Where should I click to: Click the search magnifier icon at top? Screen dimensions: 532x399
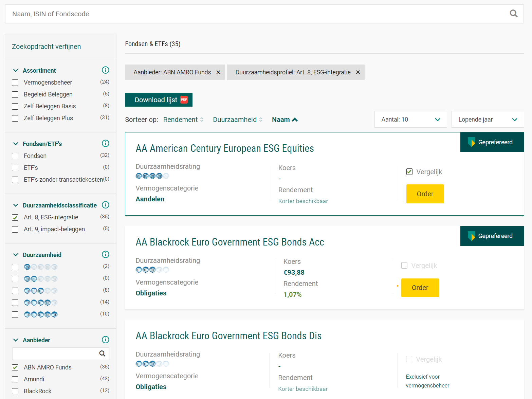(514, 14)
